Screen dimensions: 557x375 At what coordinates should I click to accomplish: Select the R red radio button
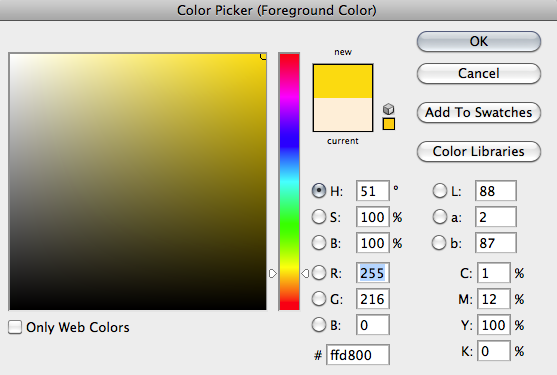tap(319, 273)
